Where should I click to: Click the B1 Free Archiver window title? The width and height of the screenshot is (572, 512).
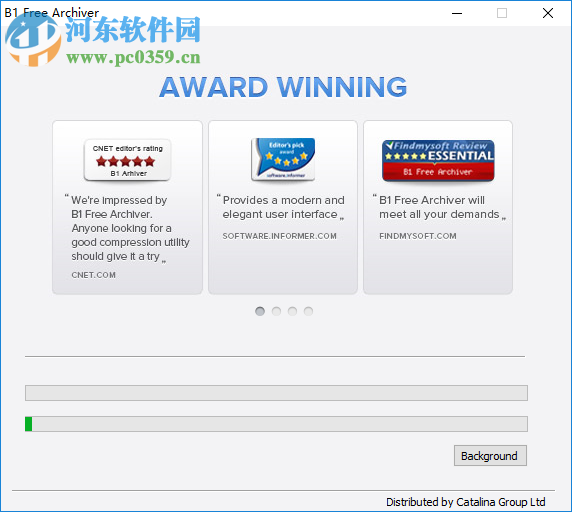coord(51,13)
